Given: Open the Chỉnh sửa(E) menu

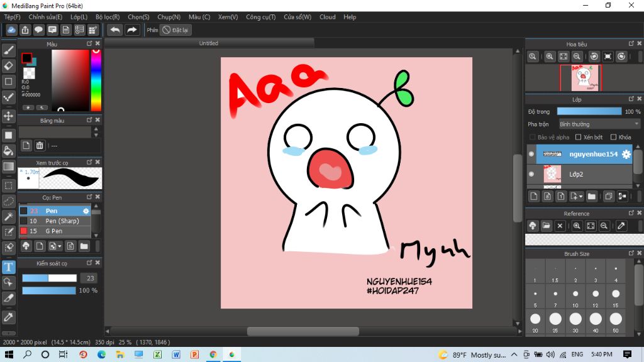Looking at the screenshot, I should tap(45, 17).
